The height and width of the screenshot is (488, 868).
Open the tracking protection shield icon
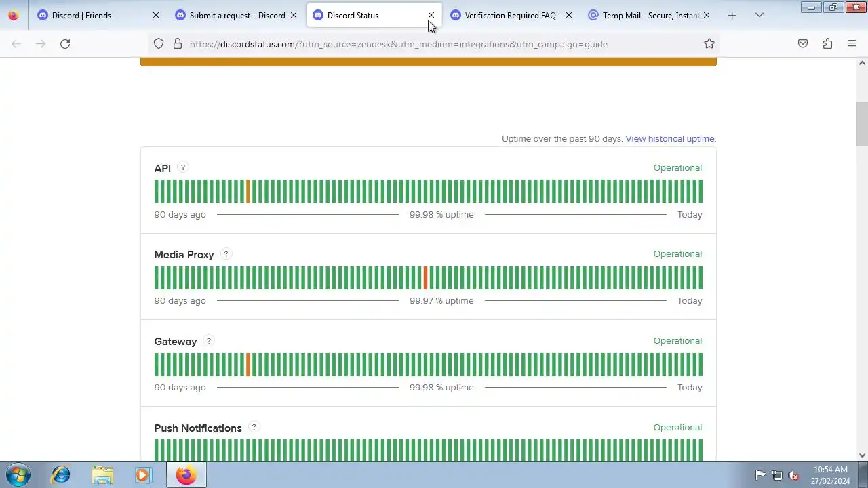coord(159,44)
